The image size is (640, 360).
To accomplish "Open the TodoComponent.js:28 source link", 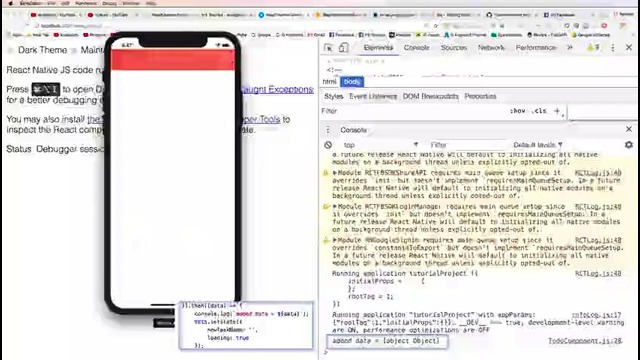I will 584,341.
